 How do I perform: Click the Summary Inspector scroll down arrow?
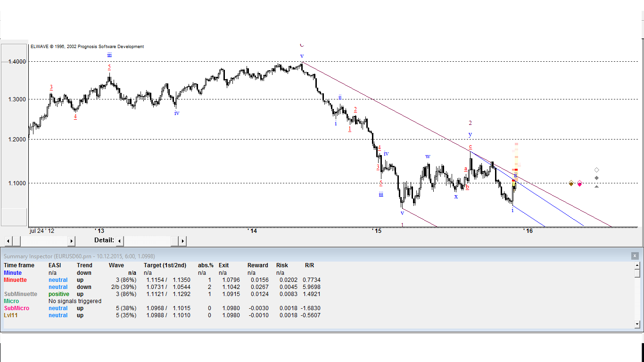click(637, 324)
